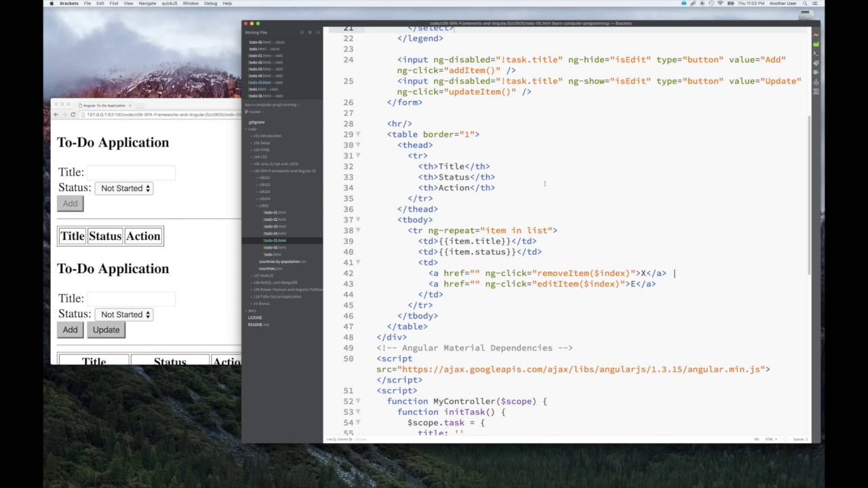Image resolution: width=868 pixels, height=488 pixels.
Task: Toggle INS insert mode in status bar
Action: pos(756,439)
